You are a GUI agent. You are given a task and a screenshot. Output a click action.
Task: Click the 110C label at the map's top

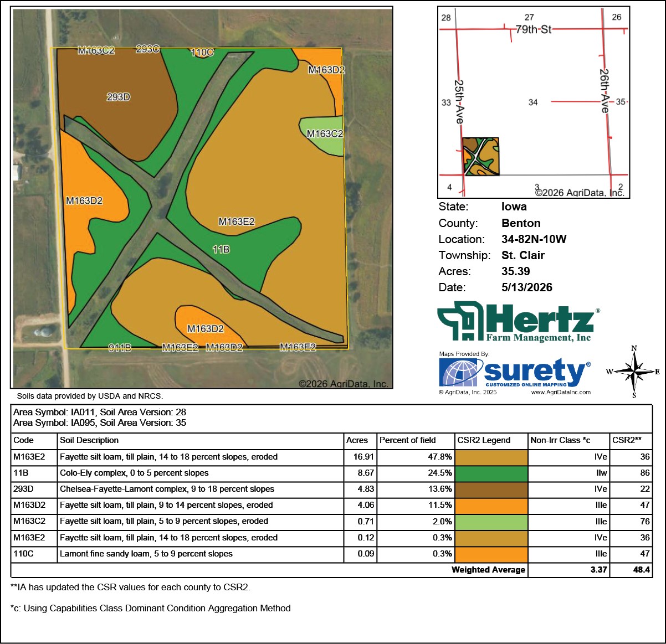pos(202,53)
